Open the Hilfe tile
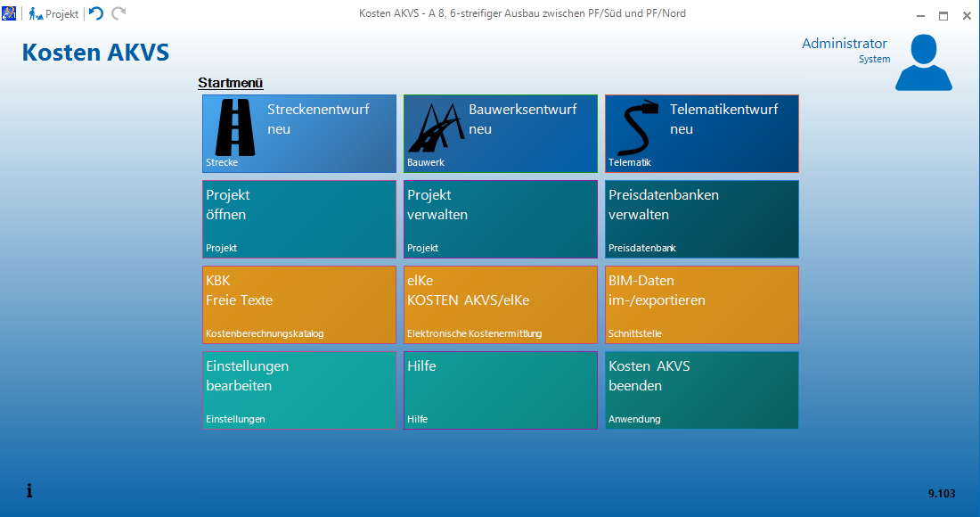Viewport: 980px width, 517px height. 501,390
